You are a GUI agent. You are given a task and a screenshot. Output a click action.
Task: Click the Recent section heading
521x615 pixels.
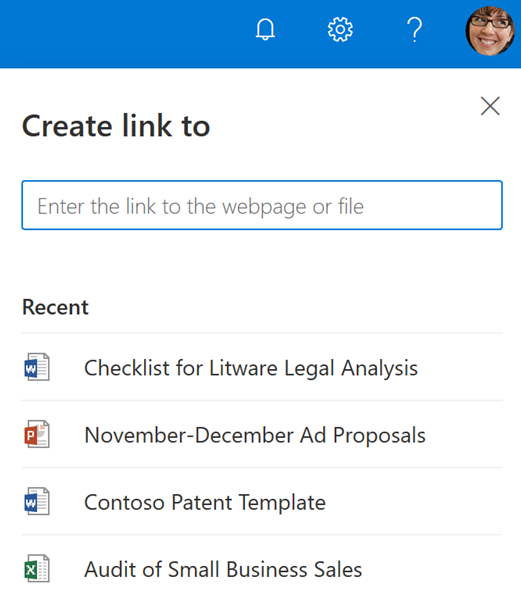click(x=55, y=307)
